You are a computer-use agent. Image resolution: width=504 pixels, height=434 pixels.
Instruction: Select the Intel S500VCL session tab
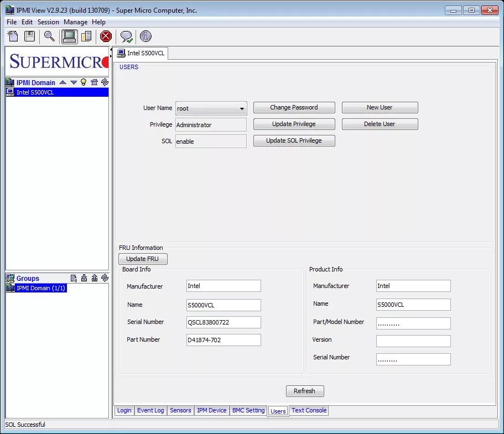point(142,53)
